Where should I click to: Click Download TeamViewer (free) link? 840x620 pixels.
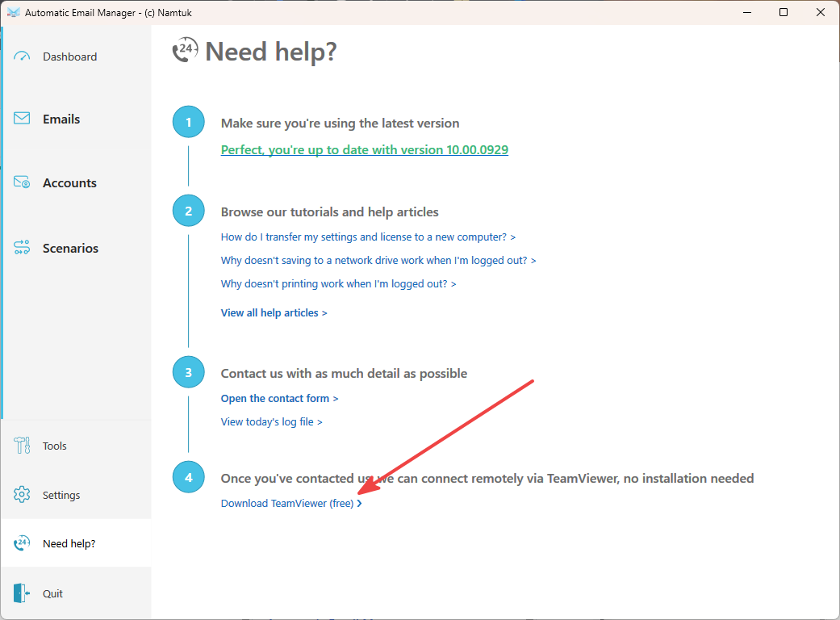(291, 503)
